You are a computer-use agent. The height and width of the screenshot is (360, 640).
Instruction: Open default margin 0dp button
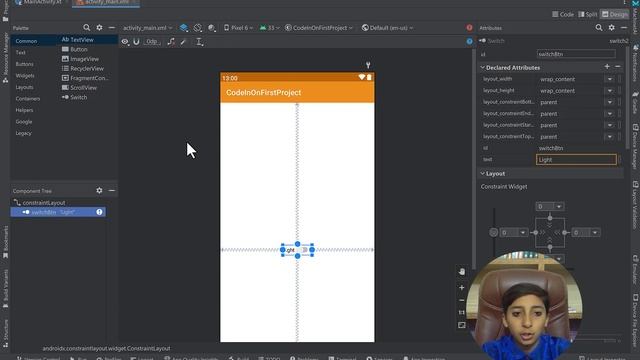coord(153,42)
